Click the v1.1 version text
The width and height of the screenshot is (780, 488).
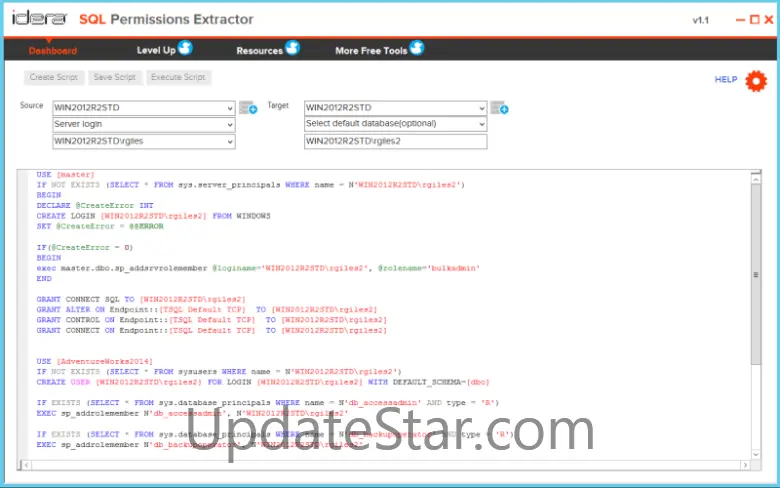(700, 20)
